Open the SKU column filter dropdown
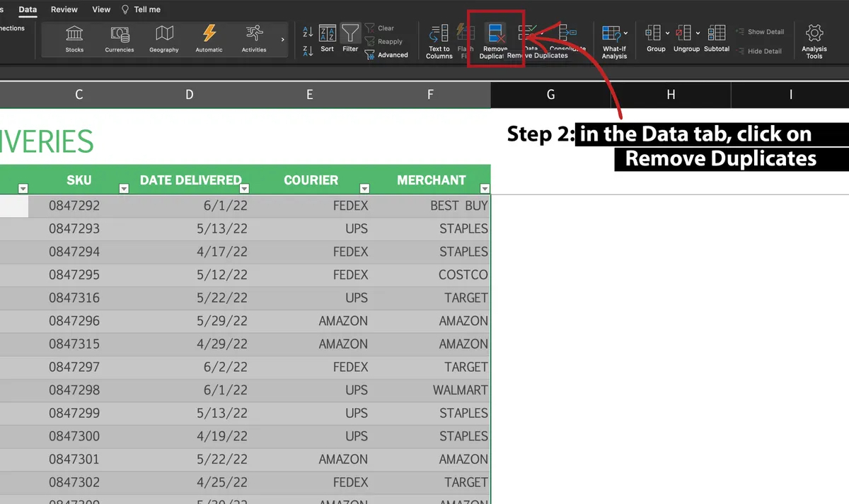Screen dimensions: 849x504 (x=125, y=189)
